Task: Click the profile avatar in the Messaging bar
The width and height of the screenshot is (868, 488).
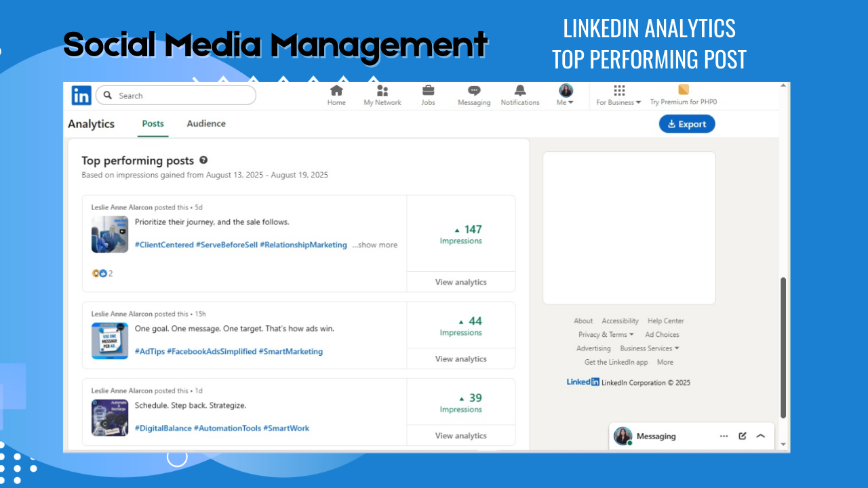Action: [x=623, y=436]
